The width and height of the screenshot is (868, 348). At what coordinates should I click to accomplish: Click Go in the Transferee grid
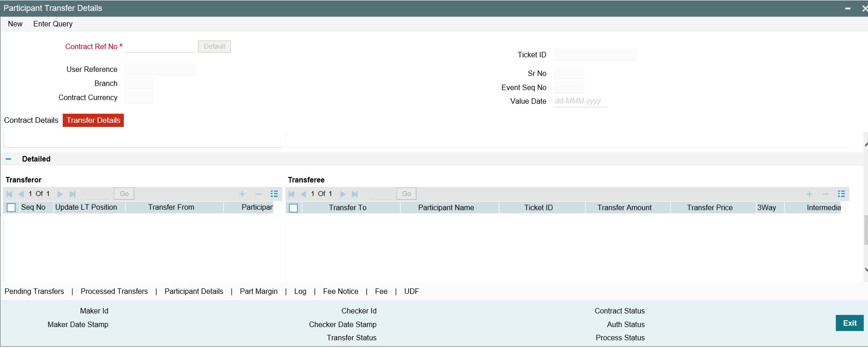click(406, 194)
